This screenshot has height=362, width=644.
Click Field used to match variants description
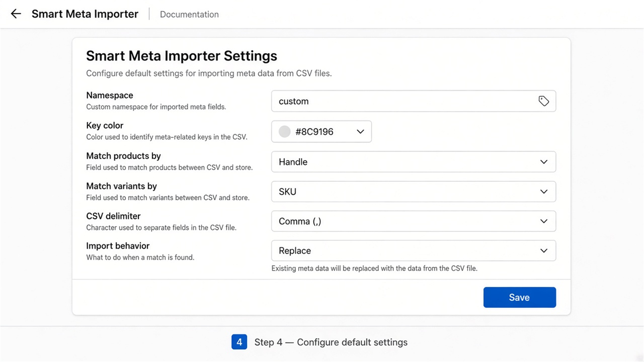[x=168, y=197]
